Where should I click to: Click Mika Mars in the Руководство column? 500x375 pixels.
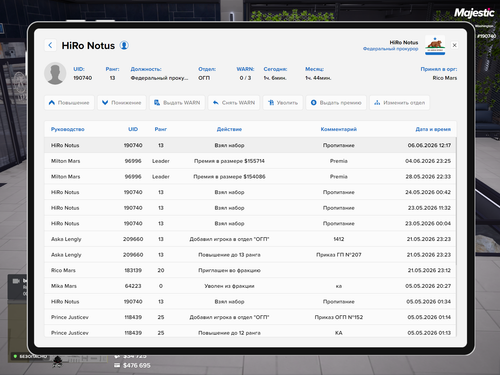point(64,286)
